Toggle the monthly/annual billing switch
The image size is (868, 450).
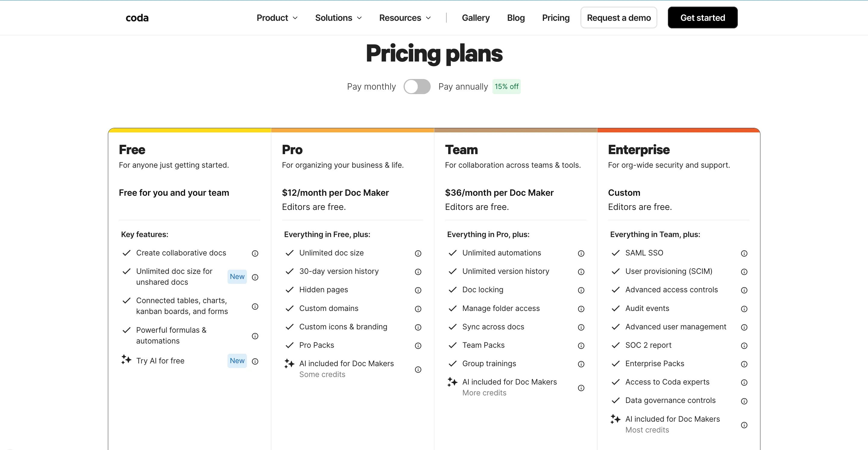[x=417, y=87]
